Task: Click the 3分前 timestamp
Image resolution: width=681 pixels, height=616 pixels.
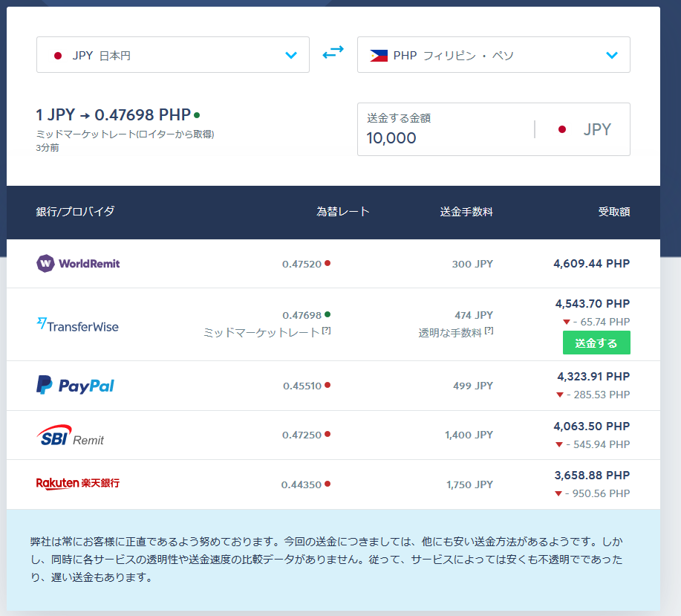Action: click(x=48, y=148)
